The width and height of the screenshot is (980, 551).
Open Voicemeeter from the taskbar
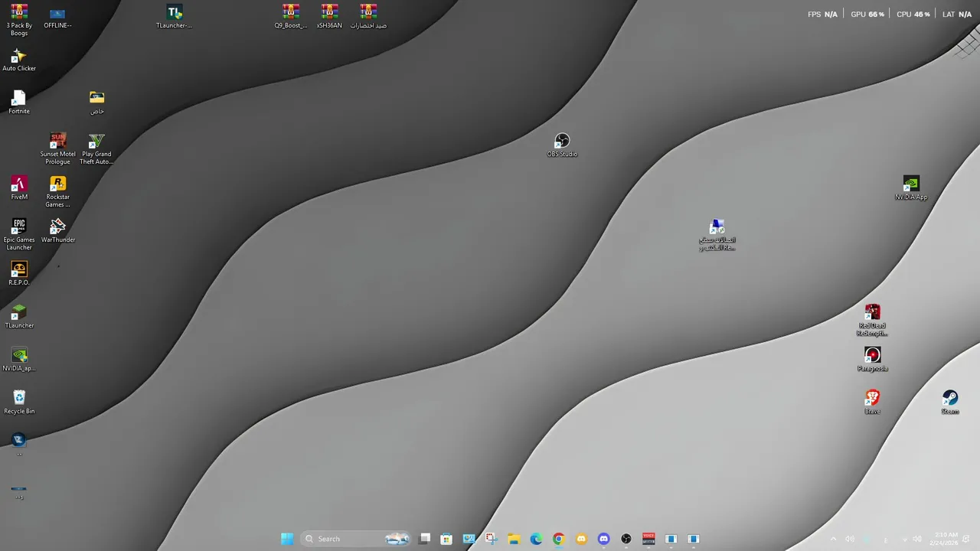[x=648, y=539]
